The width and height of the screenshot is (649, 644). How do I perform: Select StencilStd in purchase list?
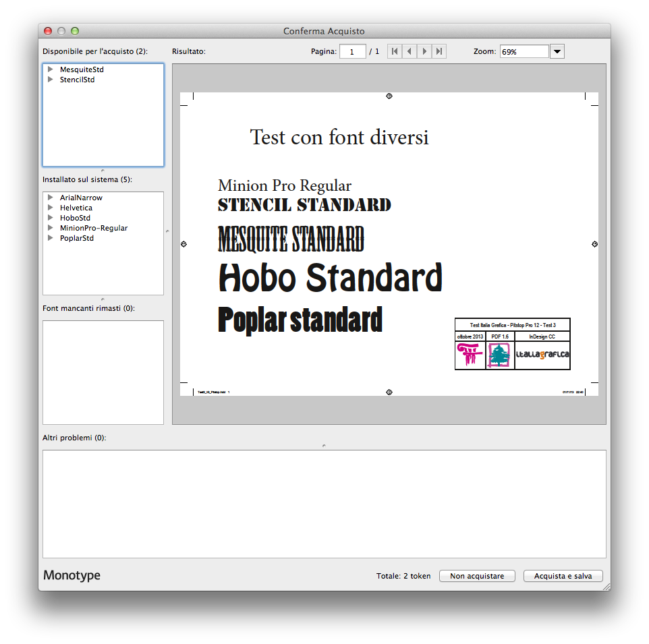77,80
